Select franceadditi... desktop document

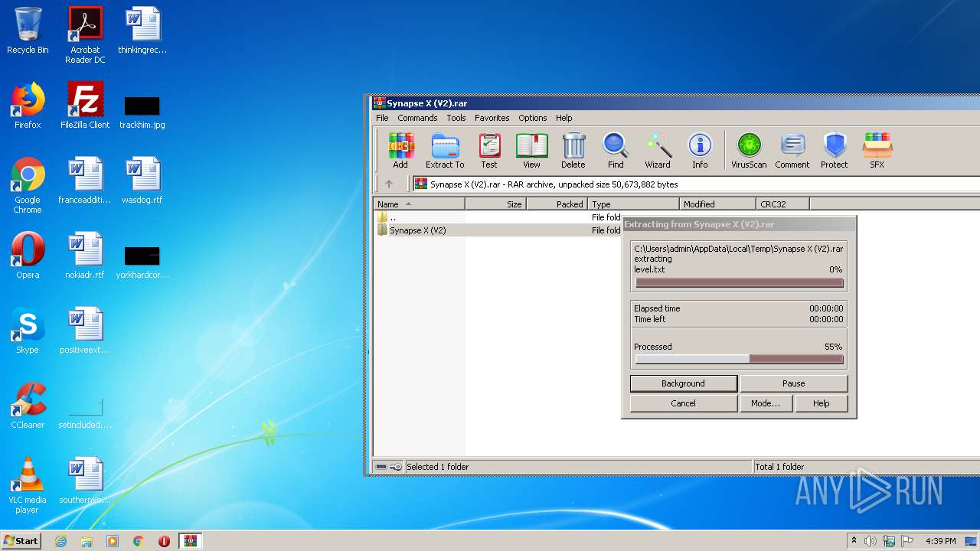coord(85,181)
